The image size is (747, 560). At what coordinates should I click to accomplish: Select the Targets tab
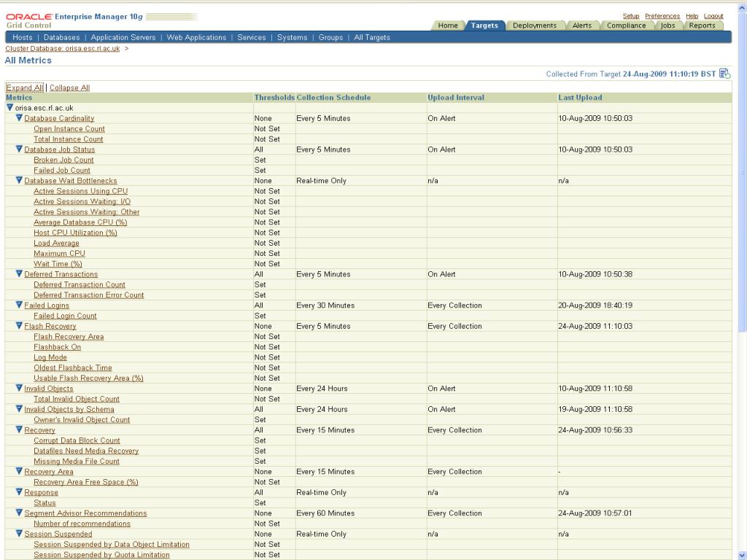(x=484, y=26)
